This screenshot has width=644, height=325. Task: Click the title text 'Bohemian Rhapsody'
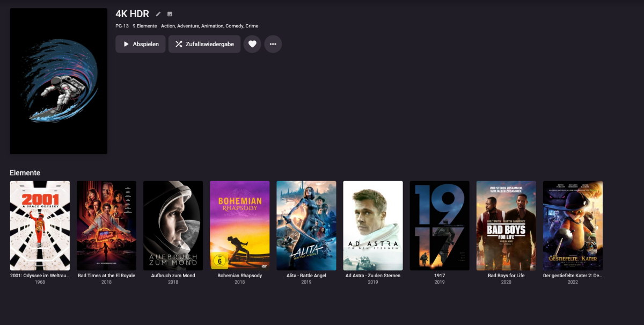pos(239,276)
